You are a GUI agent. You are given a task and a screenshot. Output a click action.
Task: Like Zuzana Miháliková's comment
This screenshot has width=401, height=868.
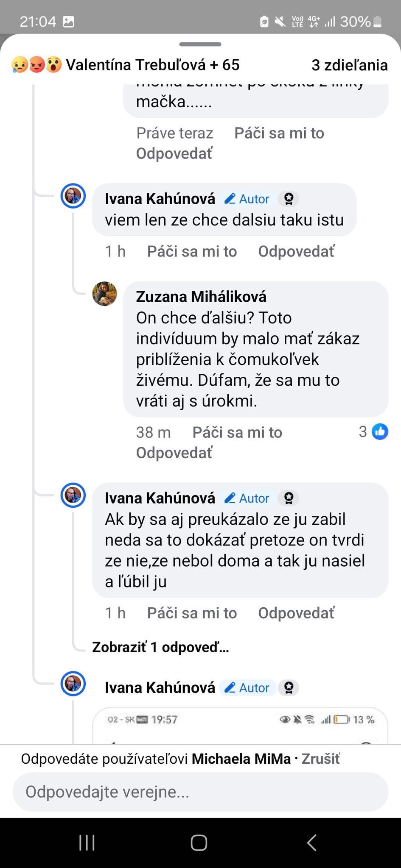pyautogui.click(x=237, y=432)
